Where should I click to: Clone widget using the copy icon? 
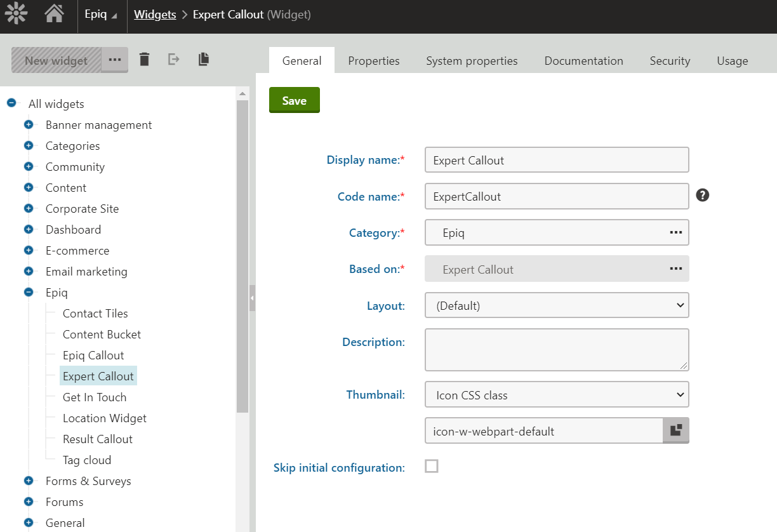(203, 60)
